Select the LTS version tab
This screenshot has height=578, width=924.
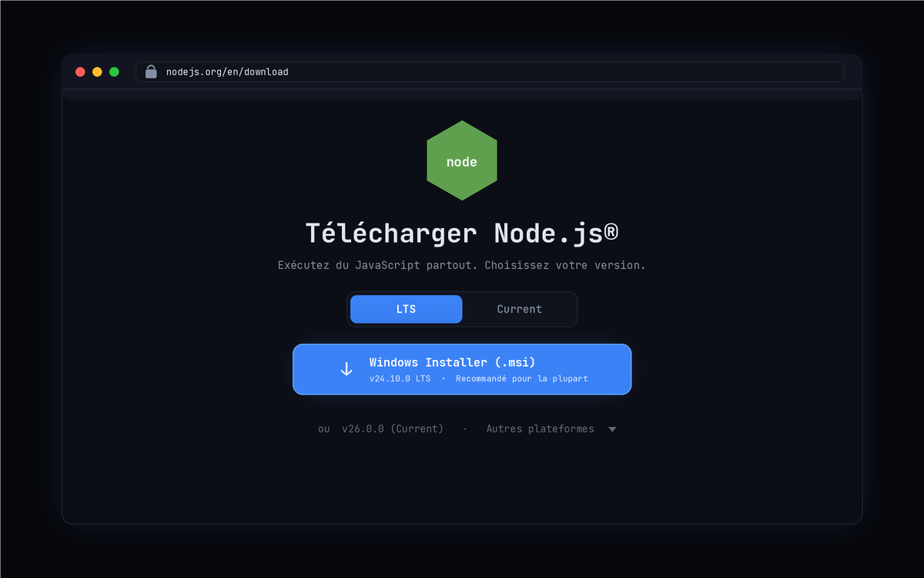[407, 309]
